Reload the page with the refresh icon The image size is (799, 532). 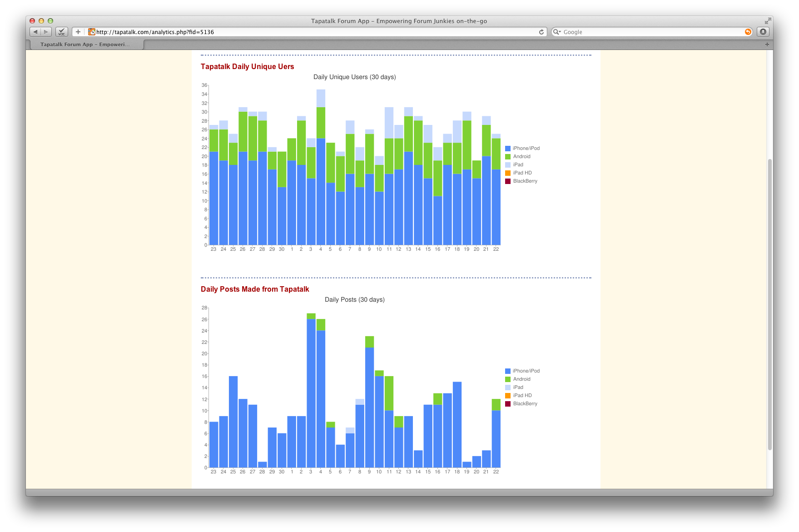(x=541, y=32)
